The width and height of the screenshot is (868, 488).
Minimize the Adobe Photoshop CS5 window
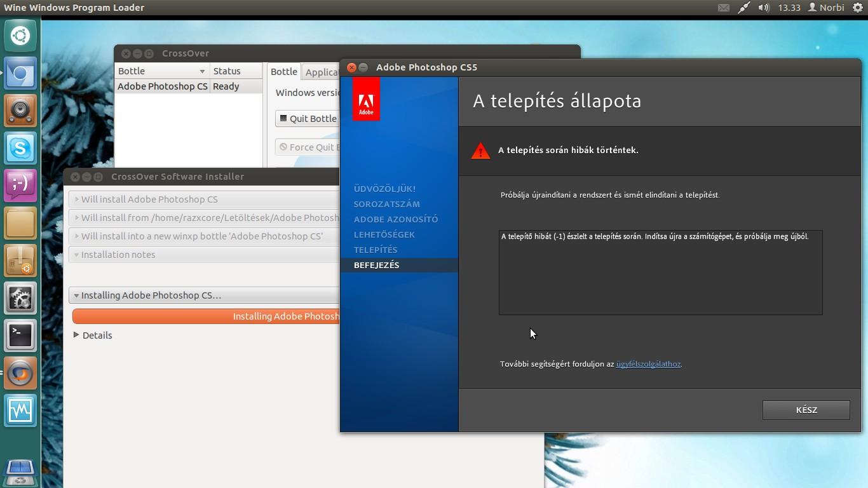(363, 67)
